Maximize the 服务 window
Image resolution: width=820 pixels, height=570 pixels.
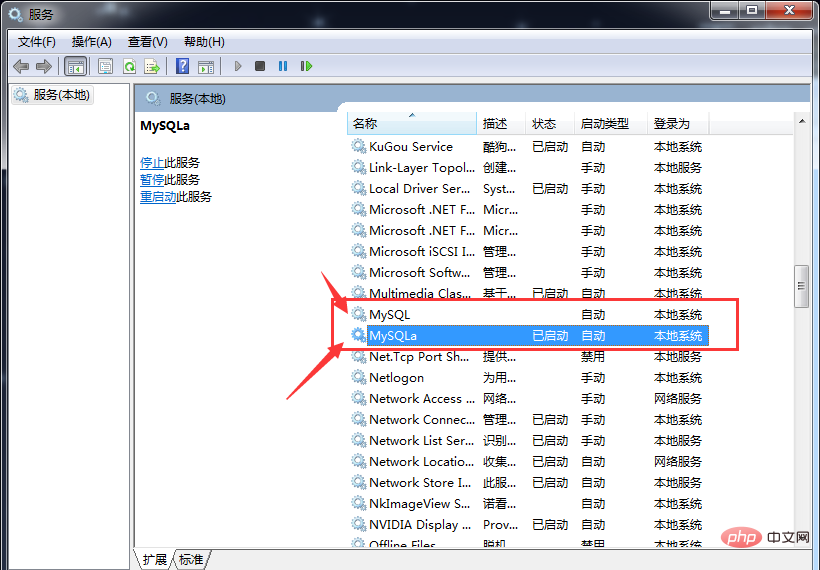tap(752, 10)
